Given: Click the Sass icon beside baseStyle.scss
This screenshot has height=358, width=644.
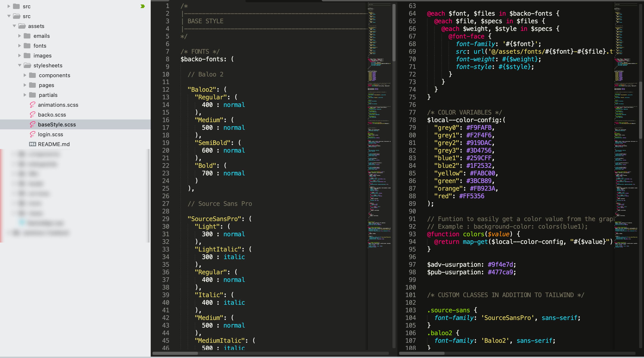Looking at the screenshot, I should 32,124.
